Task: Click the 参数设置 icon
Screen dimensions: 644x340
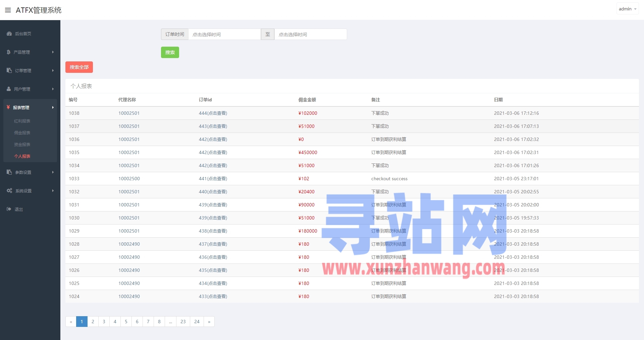Action: pos(9,172)
